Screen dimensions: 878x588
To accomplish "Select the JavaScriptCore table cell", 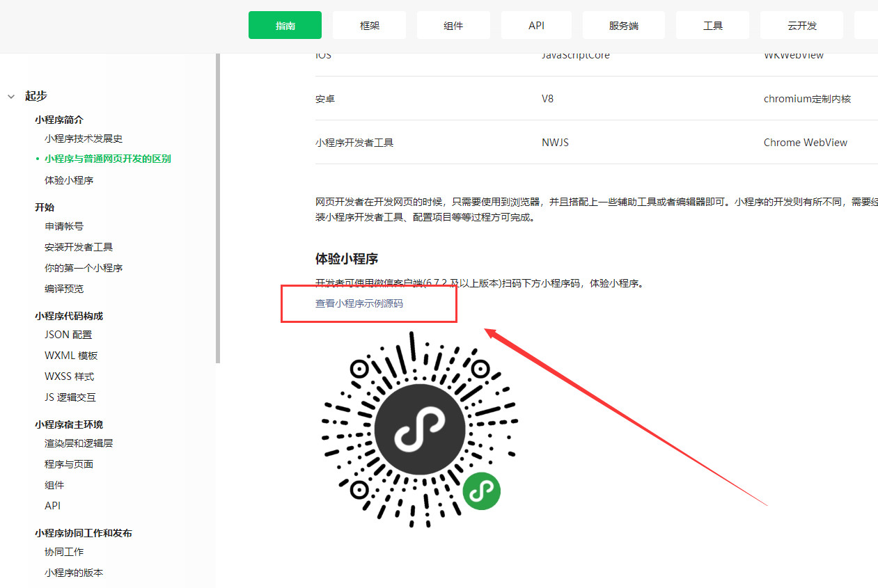I will click(x=576, y=56).
